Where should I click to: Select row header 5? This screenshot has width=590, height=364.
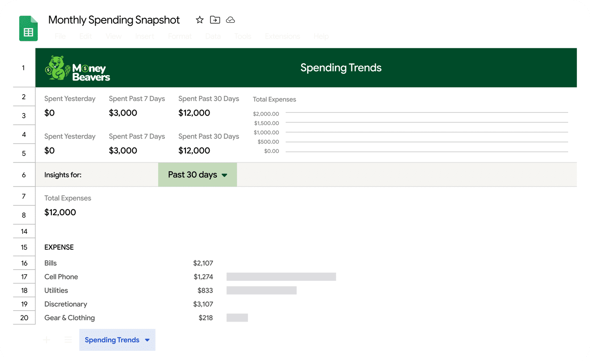[x=24, y=153]
